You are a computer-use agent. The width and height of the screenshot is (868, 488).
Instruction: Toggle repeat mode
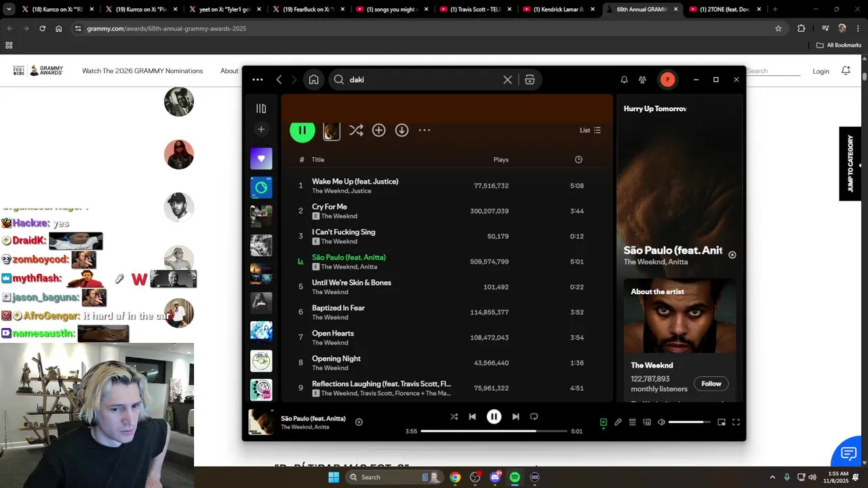[534, 417]
